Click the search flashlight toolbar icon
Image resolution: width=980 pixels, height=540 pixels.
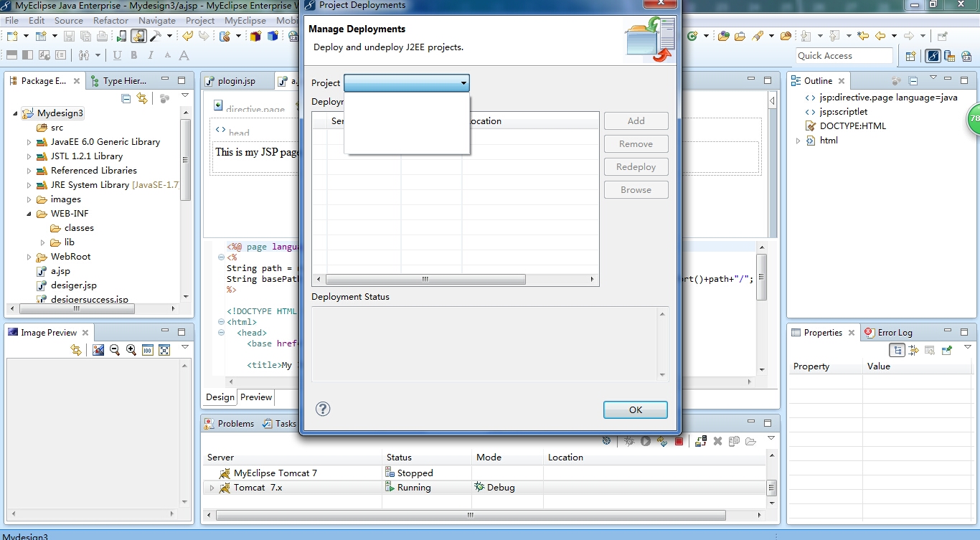pos(758,36)
